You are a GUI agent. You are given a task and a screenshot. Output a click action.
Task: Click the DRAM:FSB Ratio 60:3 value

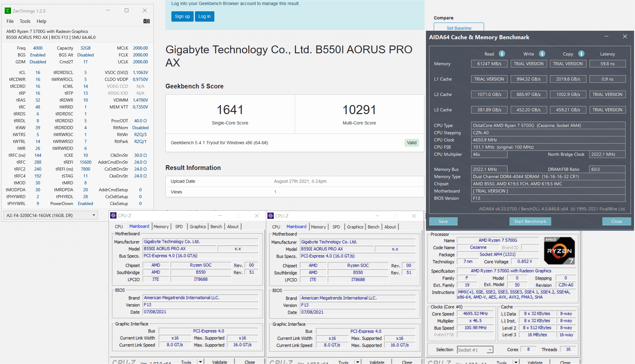click(607, 169)
